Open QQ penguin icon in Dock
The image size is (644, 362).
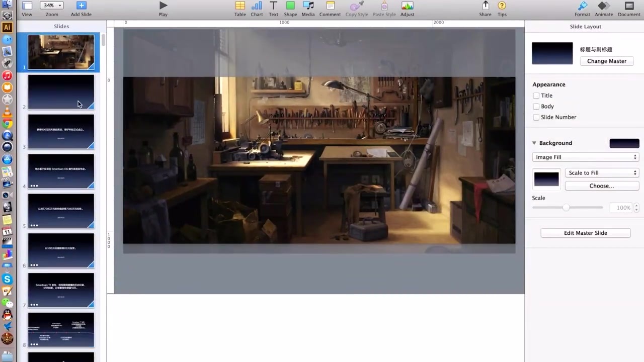coord(7,315)
